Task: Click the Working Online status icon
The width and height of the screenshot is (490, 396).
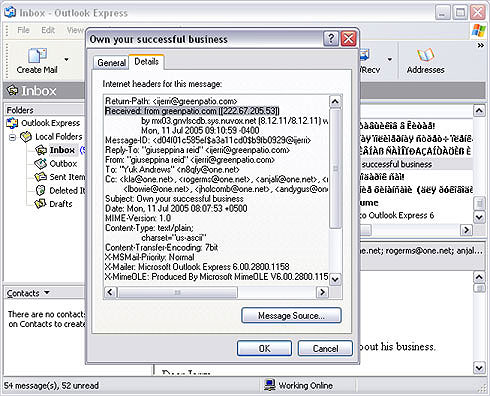Action: (270, 385)
